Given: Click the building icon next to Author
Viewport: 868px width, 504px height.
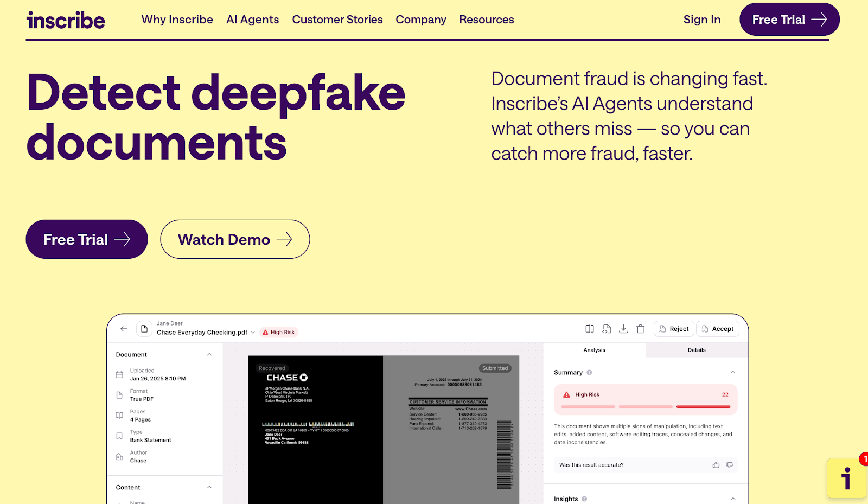Looking at the screenshot, I should (x=119, y=457).
